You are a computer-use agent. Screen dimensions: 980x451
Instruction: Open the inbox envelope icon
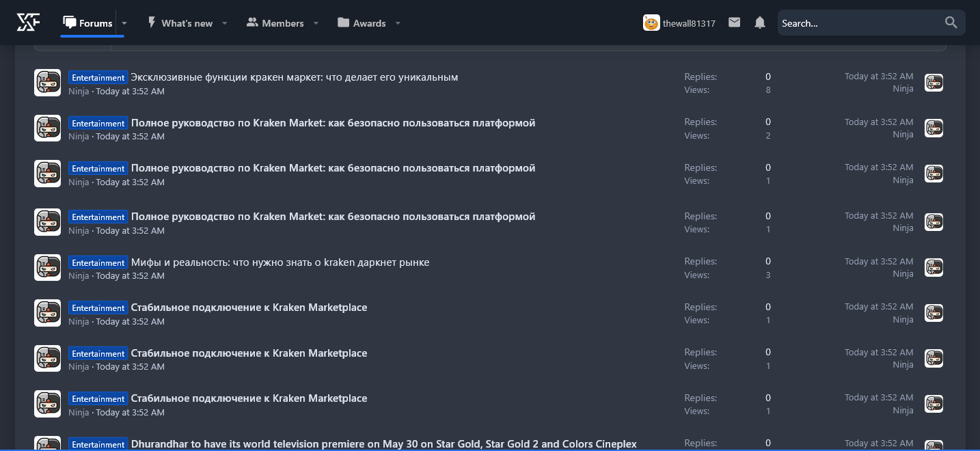point(734,23)
